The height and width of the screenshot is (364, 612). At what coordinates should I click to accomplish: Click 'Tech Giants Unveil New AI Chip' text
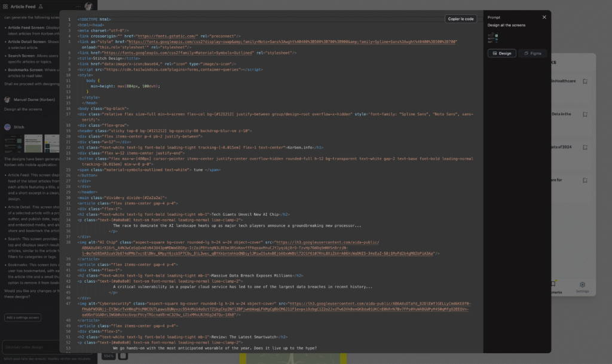click(x=244, y=215)
